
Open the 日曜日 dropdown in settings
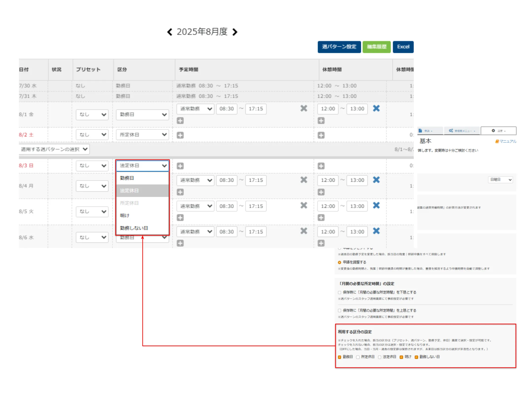(500, 180)
